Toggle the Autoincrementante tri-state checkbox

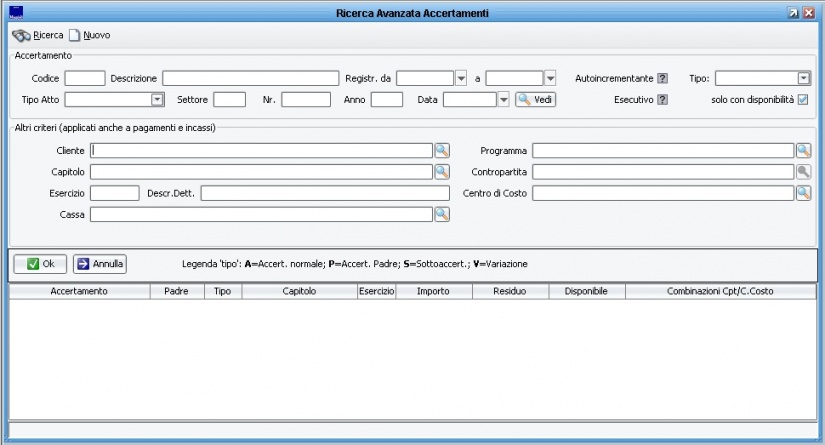[x=662, y=78]
